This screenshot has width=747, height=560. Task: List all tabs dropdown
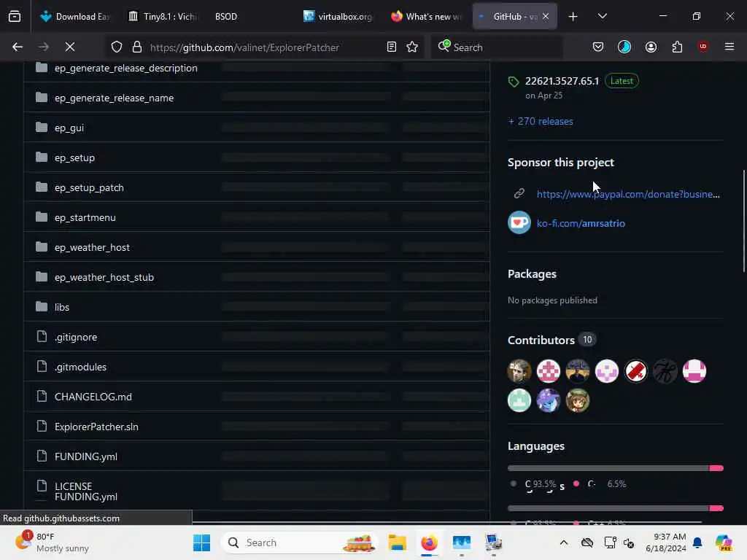click(603, 17)
